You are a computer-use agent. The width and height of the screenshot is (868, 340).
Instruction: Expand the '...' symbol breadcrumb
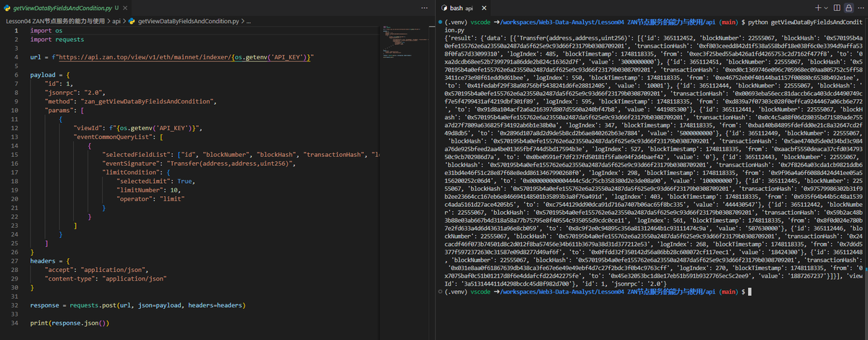(248, 22)
